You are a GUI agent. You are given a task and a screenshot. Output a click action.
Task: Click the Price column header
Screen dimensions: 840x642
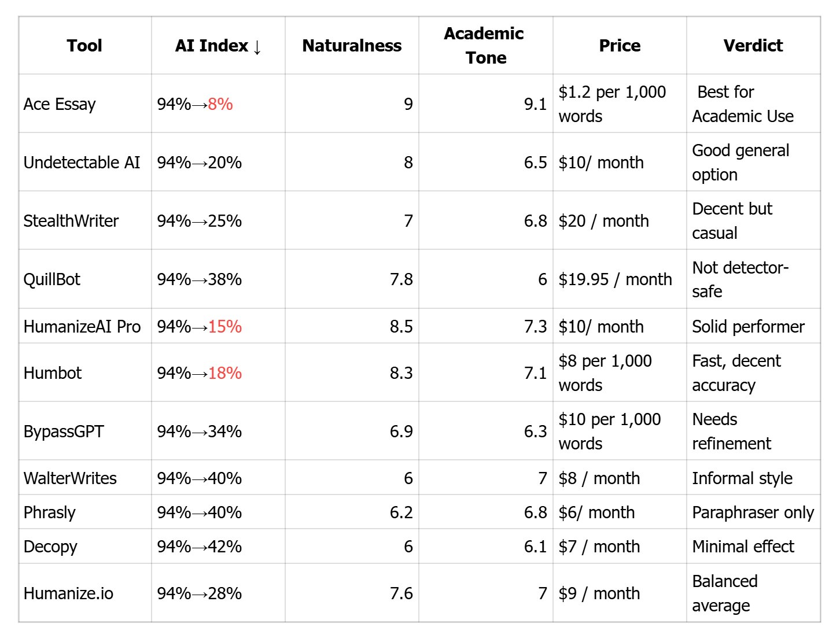[x=620, y=46]
